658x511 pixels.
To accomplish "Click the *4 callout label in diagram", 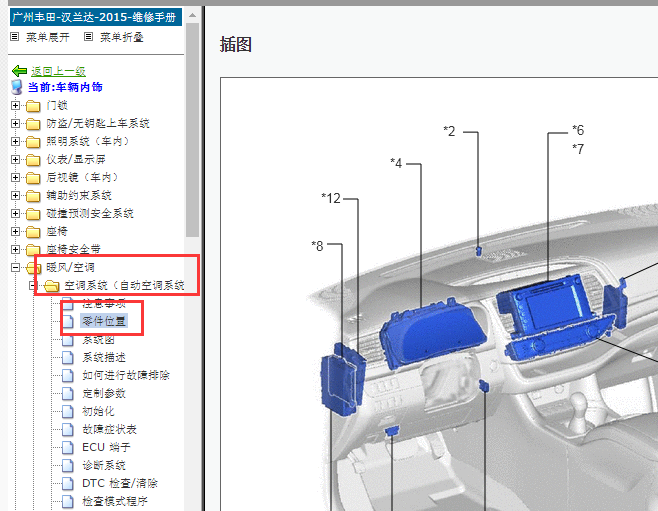I will [x=396, y=163].
